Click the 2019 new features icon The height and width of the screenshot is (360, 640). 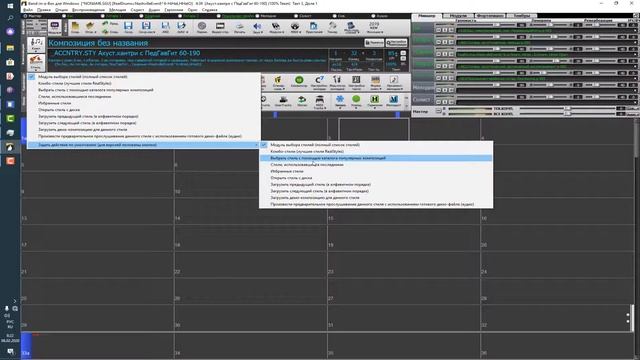tap(374, 28)
